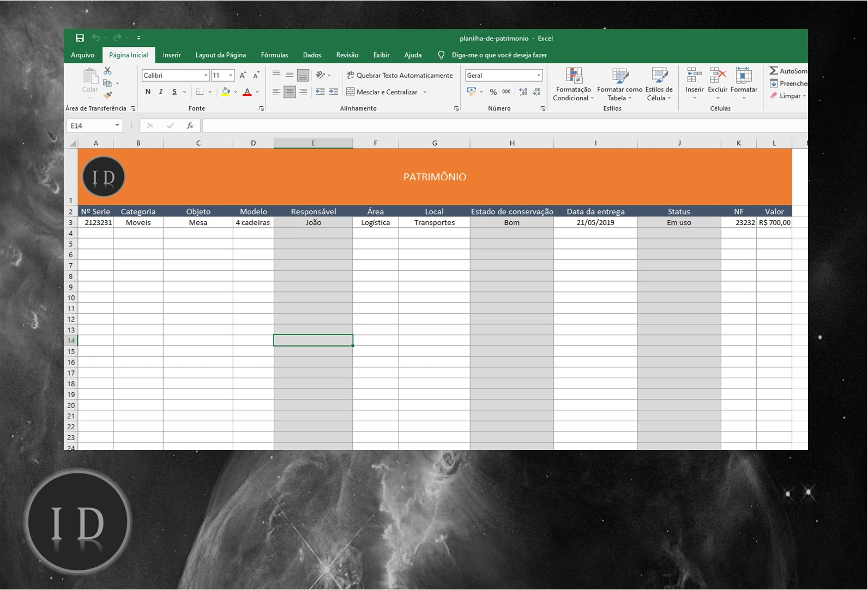Screen dimensions: 868x590
Task: Apply the yellow fill color bucket
Action: [x=226, y=92]
